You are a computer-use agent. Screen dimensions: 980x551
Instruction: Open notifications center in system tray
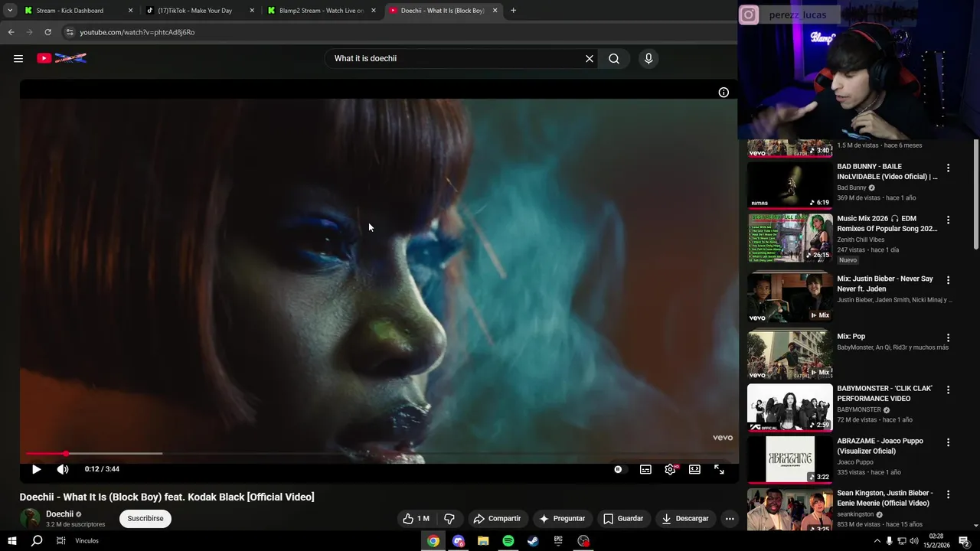click(x=964, y=541)
